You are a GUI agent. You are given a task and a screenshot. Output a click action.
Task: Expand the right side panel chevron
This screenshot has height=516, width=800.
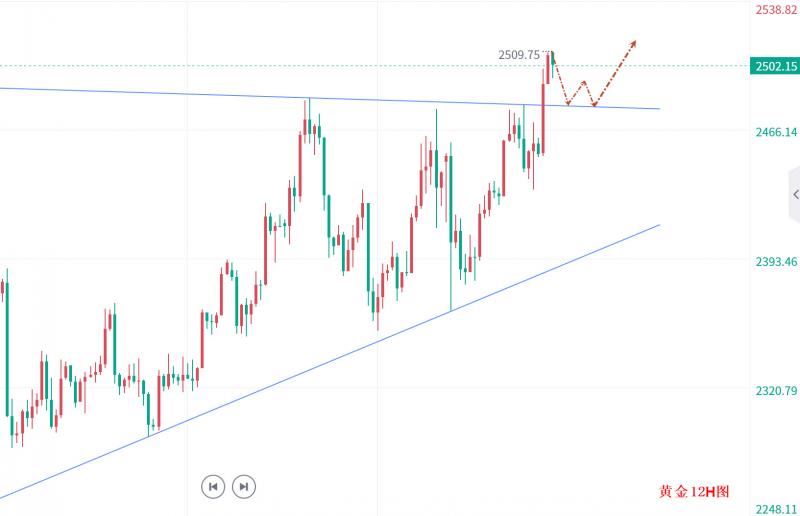coord(794,194)
